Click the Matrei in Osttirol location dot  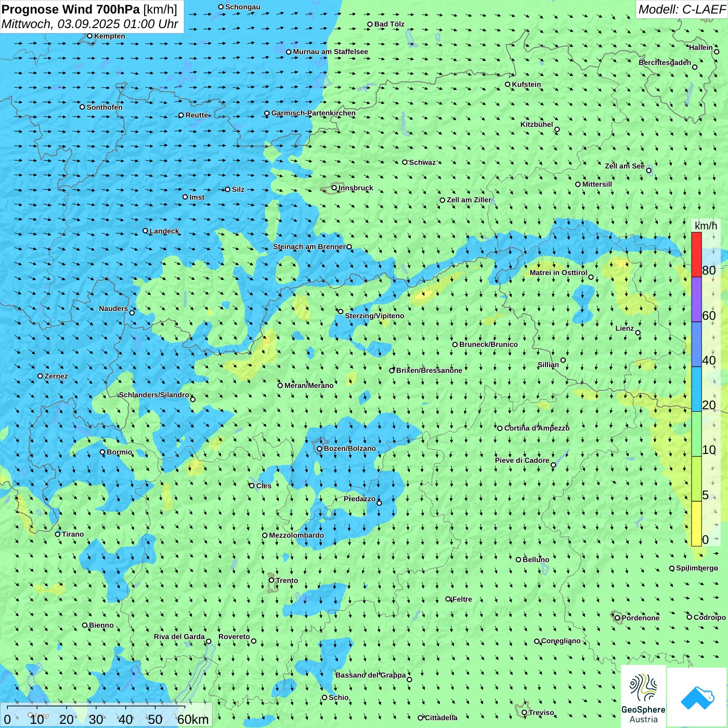tap(591, 277)
